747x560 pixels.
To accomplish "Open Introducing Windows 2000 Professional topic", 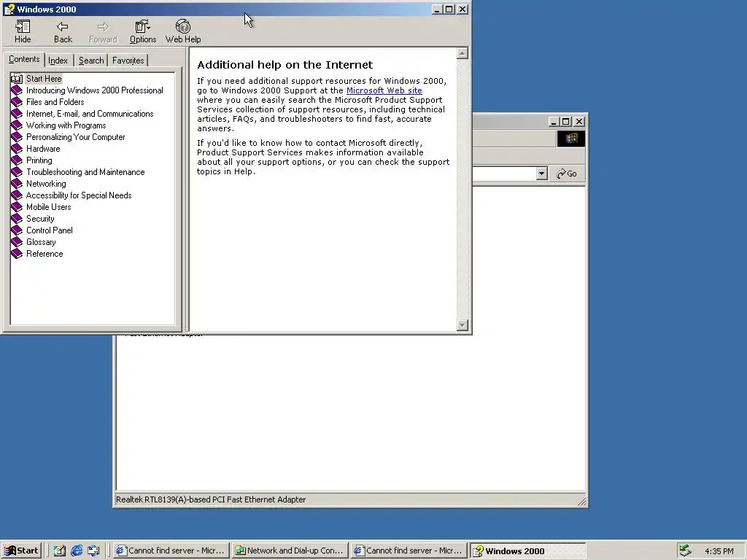I will [x=94, y=90].
